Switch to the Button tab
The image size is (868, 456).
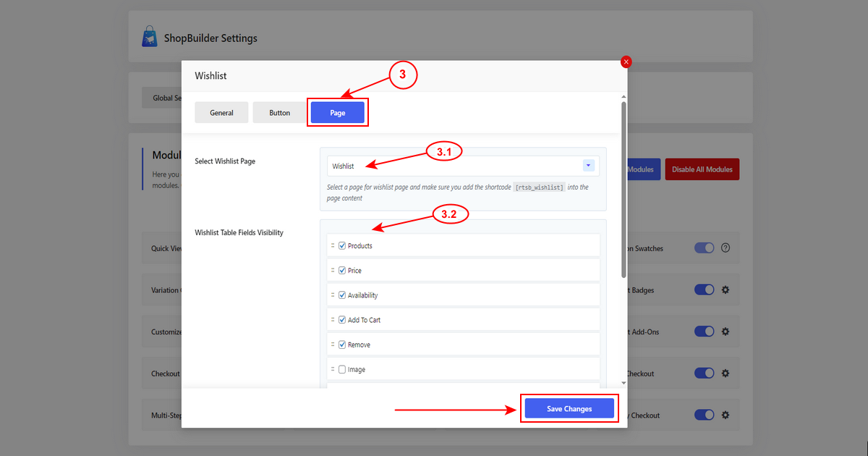[x=280, y=112]
